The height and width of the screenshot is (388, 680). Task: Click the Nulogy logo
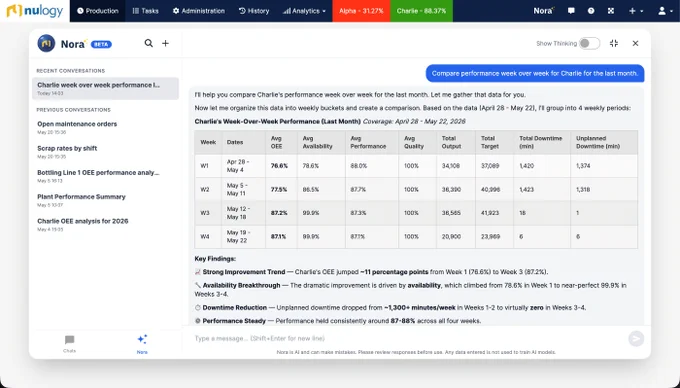(x=35, y=11)
